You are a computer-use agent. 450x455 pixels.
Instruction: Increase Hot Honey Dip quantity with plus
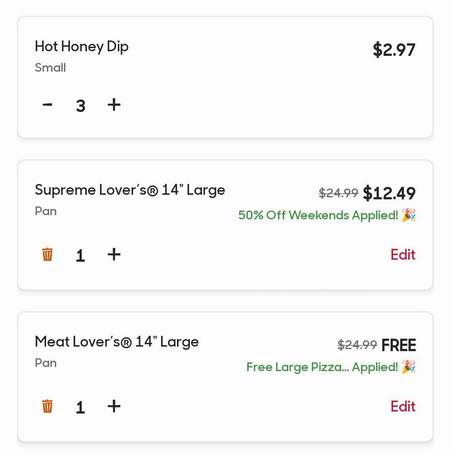click(114, 105)
